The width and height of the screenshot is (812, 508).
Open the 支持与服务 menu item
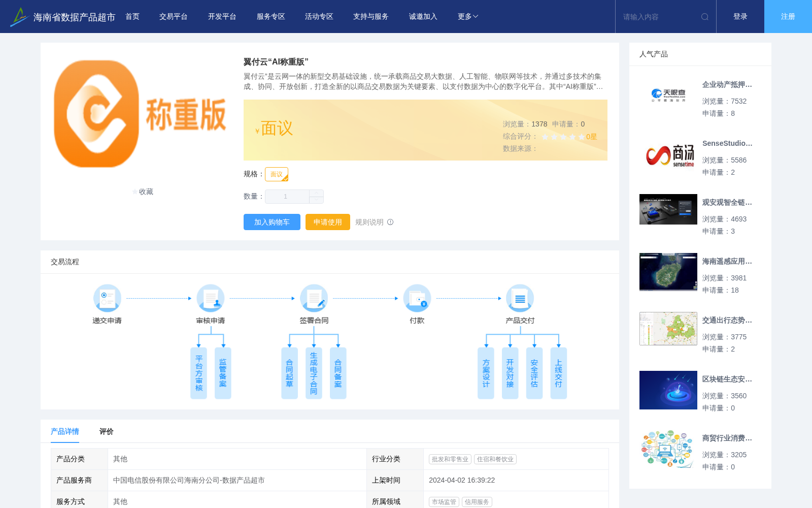click(371, 17)
